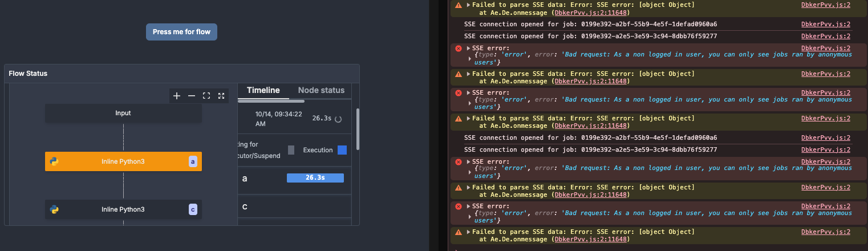Open DbkerPvv.js:2:11648 stack link in bottom-most warning

pos(591,240)
